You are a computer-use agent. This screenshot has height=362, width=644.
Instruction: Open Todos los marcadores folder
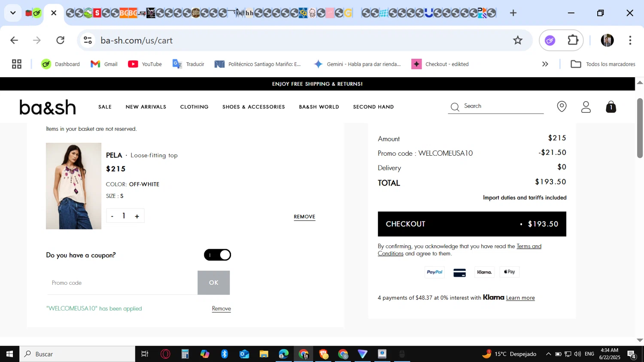pos(603,64)
